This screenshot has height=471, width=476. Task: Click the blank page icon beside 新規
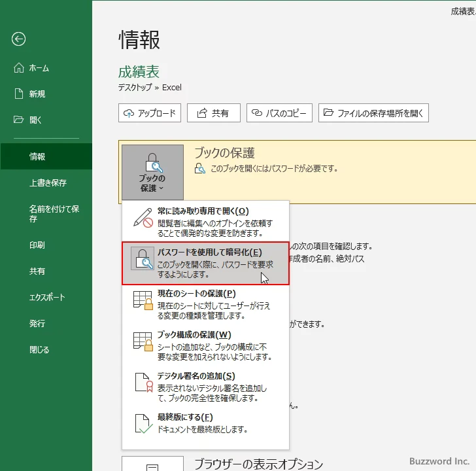(19, 94)
